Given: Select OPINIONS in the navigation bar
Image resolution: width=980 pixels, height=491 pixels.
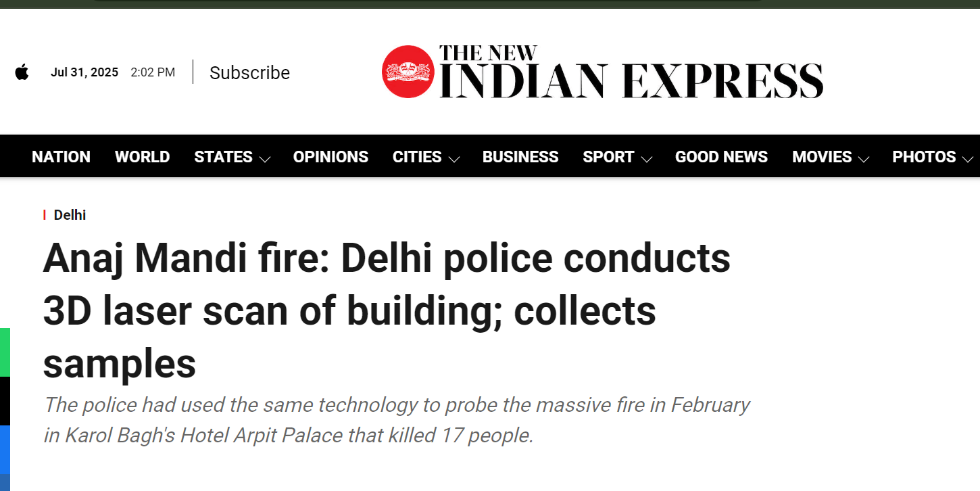Looking at the screenshot, I should pyautogui.click(x=330, y=157).
